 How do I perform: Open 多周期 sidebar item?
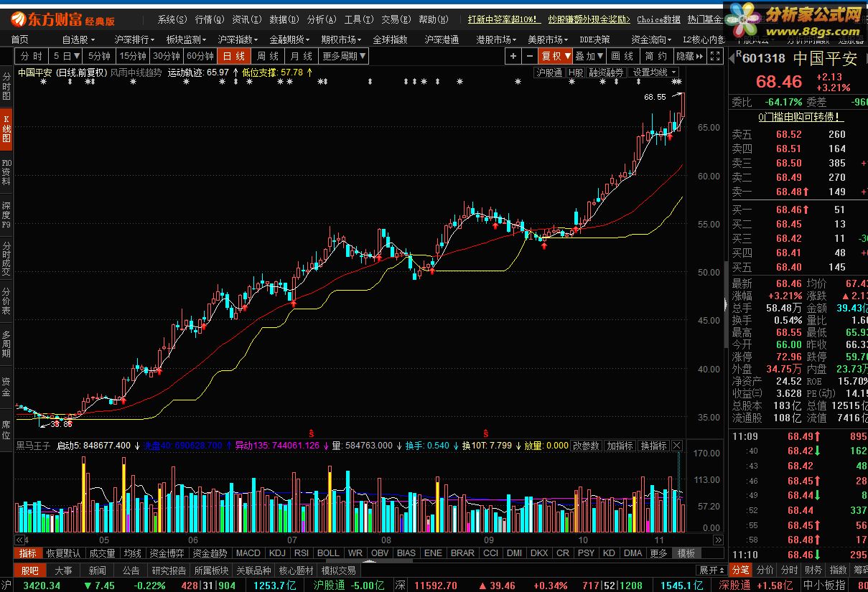[6, 344]
